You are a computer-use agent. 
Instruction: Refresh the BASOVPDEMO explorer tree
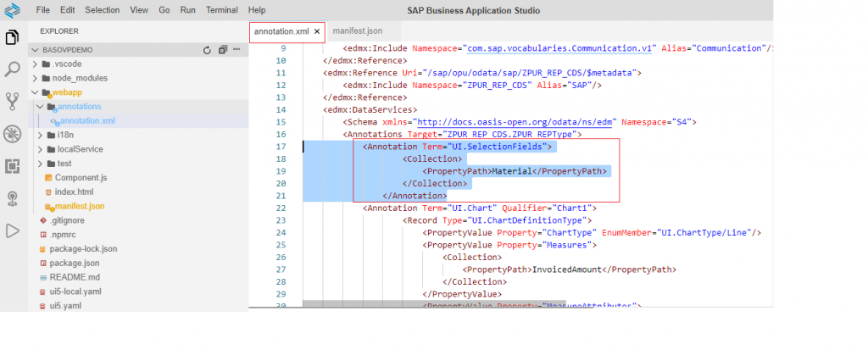pos(207,50)
